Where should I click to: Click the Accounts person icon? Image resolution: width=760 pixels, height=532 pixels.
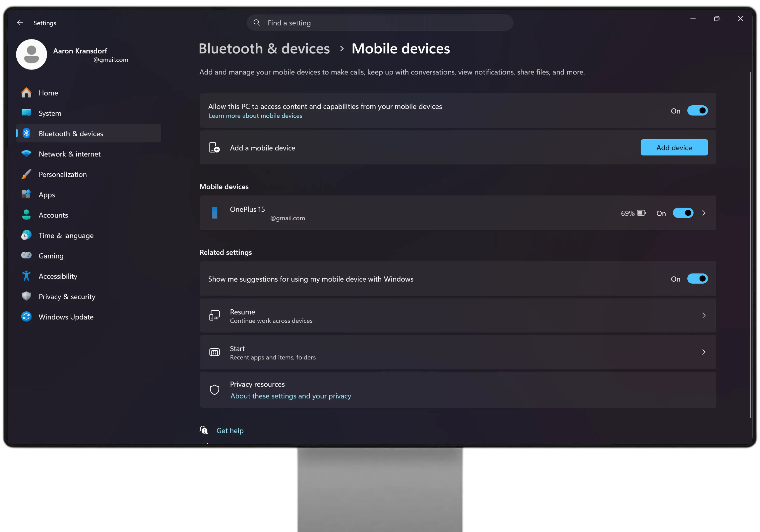pos(26,215)
